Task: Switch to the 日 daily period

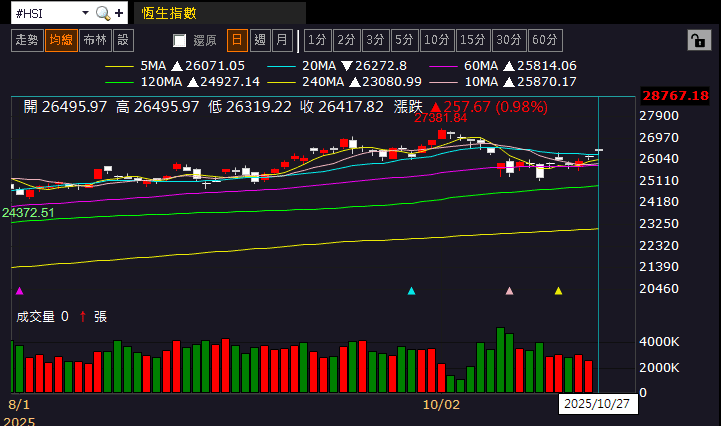Action: [237, 40]
